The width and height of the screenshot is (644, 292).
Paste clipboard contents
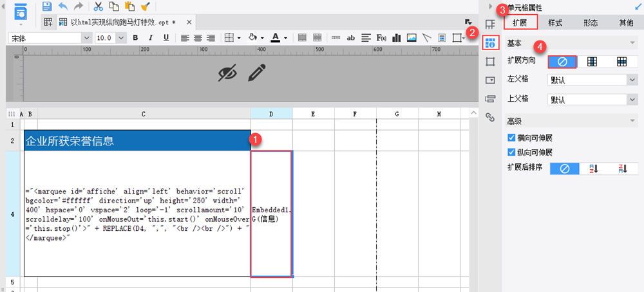click(x=130, y=6)
